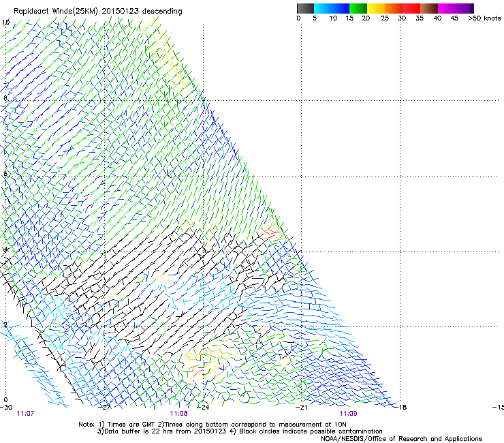Click the longitude label -27

[104, 408]
